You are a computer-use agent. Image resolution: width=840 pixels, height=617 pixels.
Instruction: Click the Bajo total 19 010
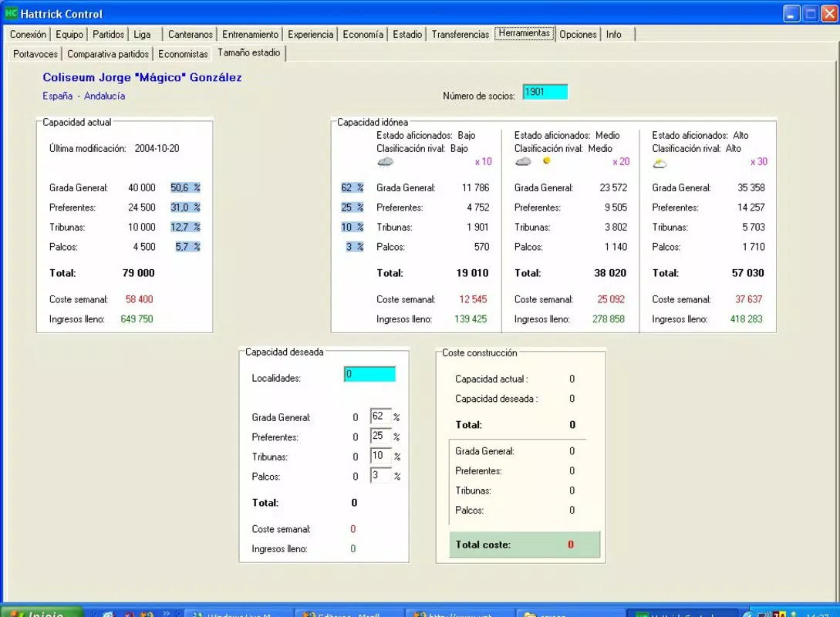coord(473,273)
